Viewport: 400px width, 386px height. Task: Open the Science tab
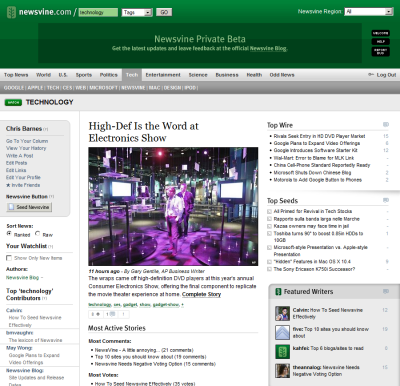pos(198,75)
